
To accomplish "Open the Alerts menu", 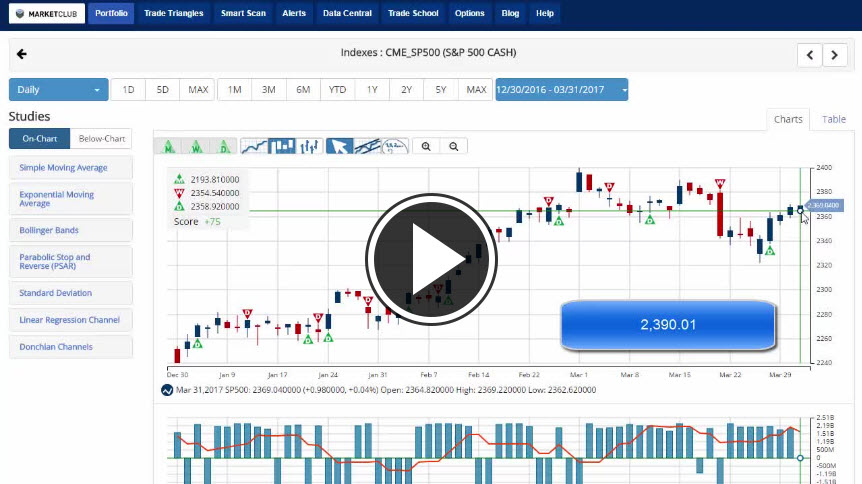I will pos(294,13).
